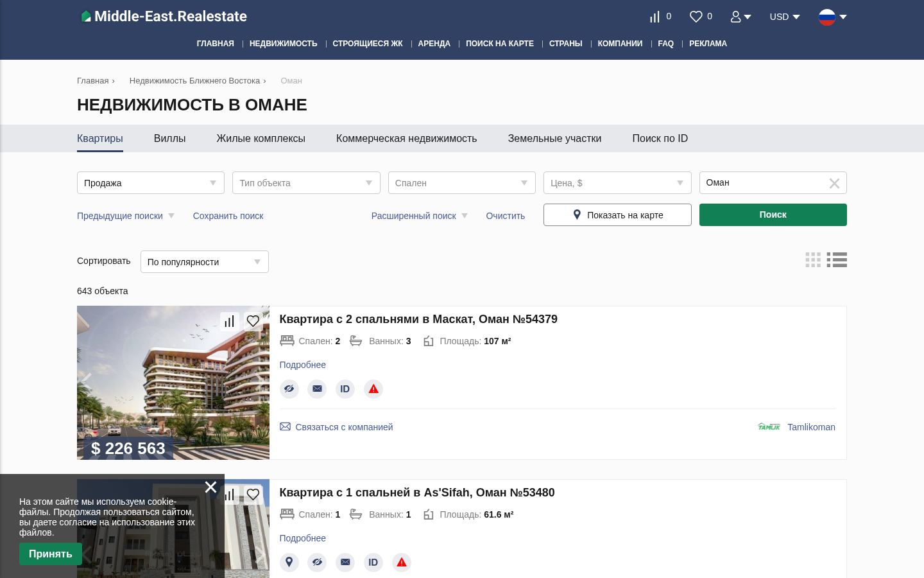Click Связаться с компанией link
This screenshot has width=924, height=578.
click(336, 427)
